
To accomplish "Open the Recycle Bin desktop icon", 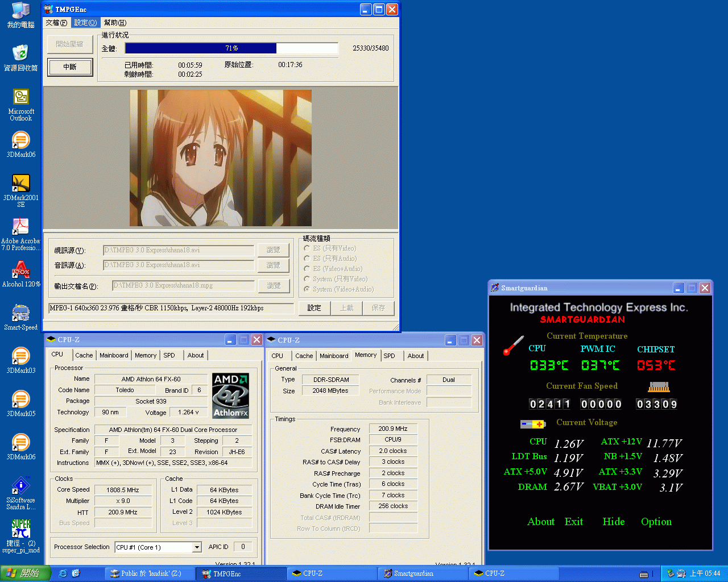I will [x=20, y=57].
